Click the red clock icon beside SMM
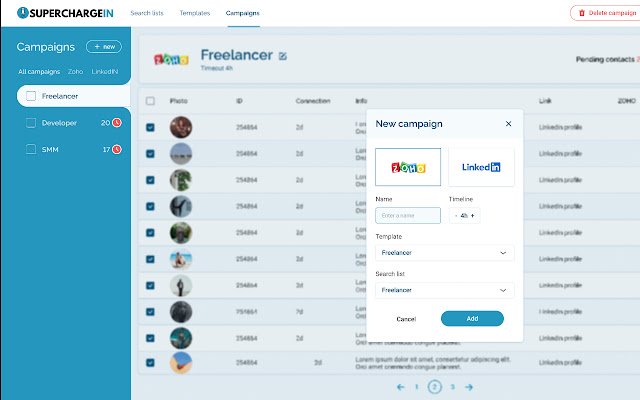Viewport: 640px width, 400px height. 117,149
